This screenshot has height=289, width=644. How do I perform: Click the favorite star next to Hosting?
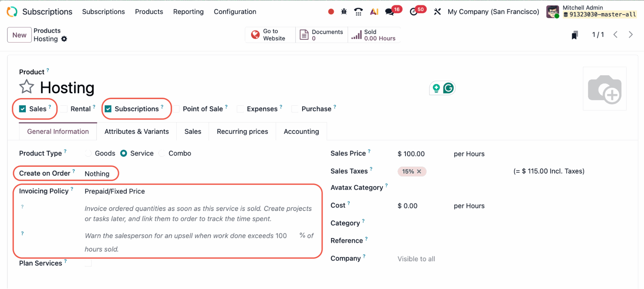click(26, 87)
